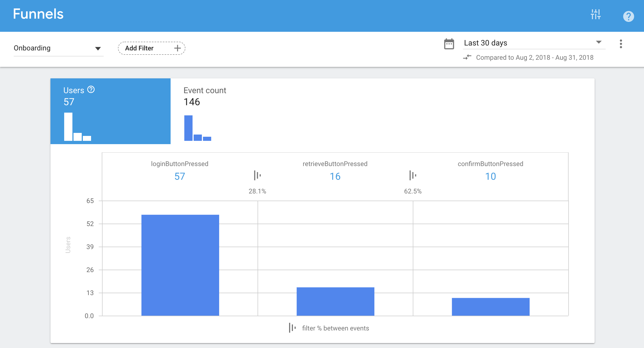Screen dimensions: 644x348
Task: Click the compare arrows icon by date comparison
Action: (467, 57)
